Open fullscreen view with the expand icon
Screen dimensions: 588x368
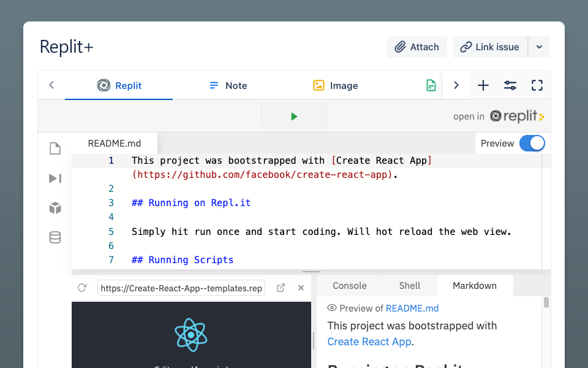pos(537,85)
